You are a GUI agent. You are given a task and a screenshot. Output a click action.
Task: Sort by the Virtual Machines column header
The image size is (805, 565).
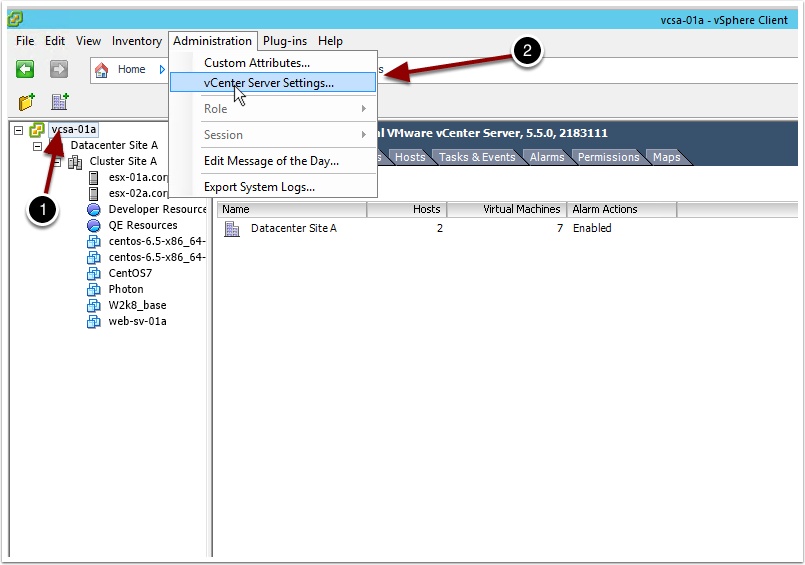tap(507, 209)
